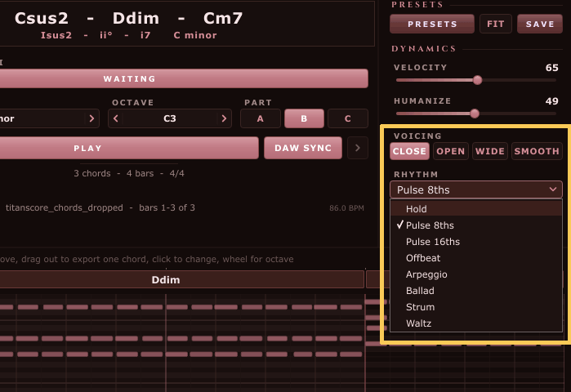Choose Strum from the rhythm list

pyautogui.click(x=476, y=307)
